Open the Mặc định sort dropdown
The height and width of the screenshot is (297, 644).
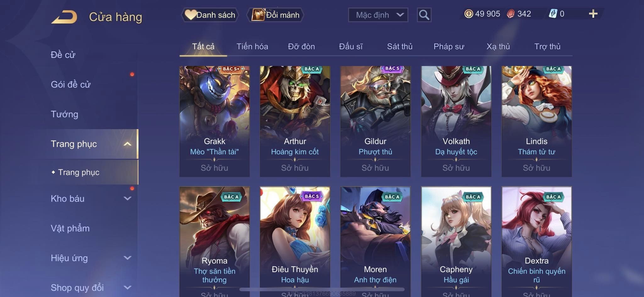(x=378, y=15)
